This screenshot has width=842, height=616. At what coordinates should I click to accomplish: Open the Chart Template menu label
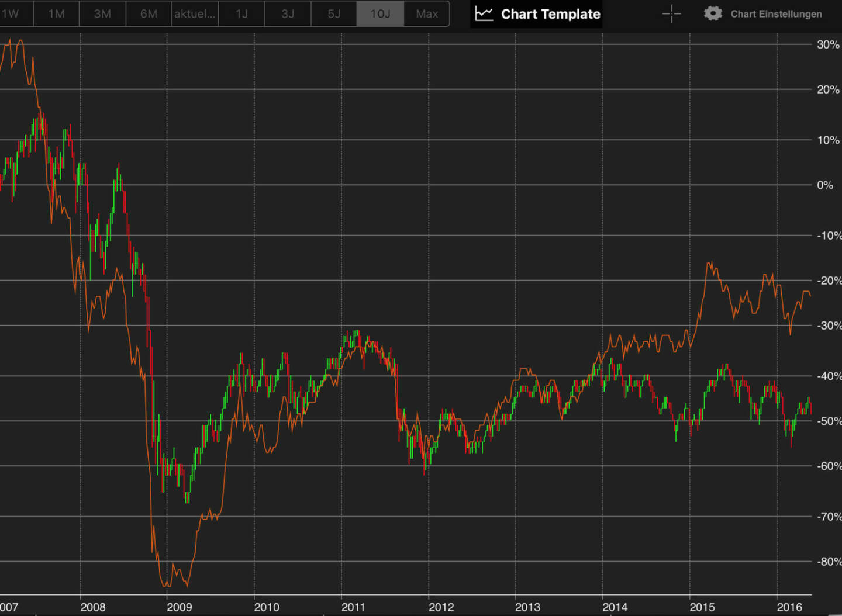click(550, 14)
